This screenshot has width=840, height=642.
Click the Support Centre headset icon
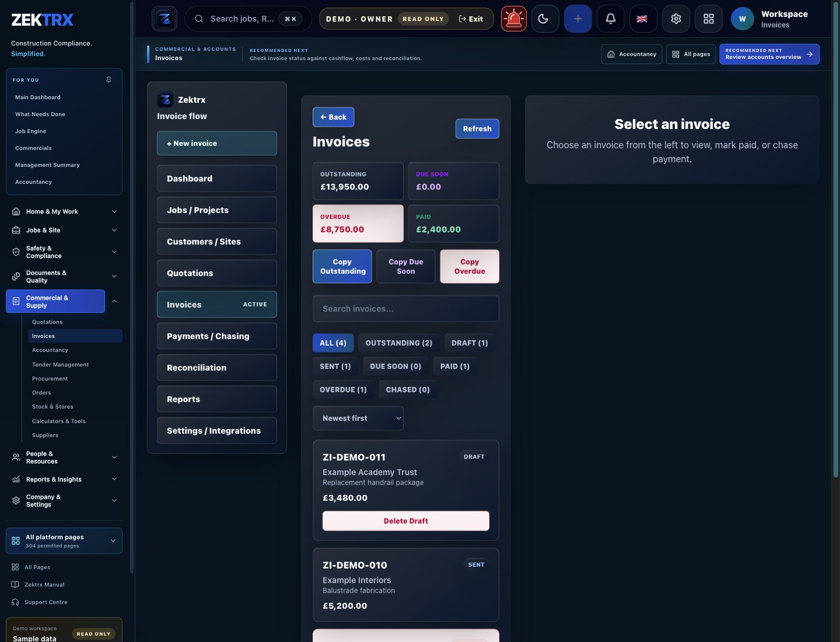tap(15, 602)
